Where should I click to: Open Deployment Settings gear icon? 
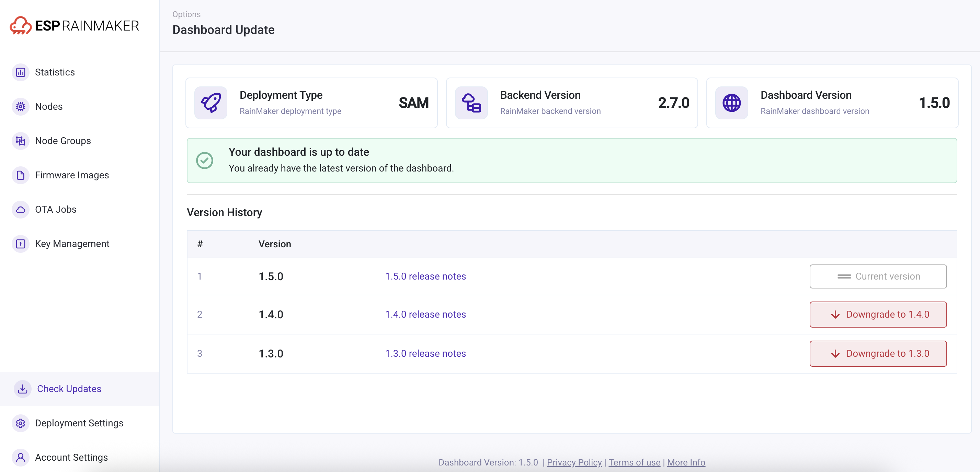pos(20,423)
